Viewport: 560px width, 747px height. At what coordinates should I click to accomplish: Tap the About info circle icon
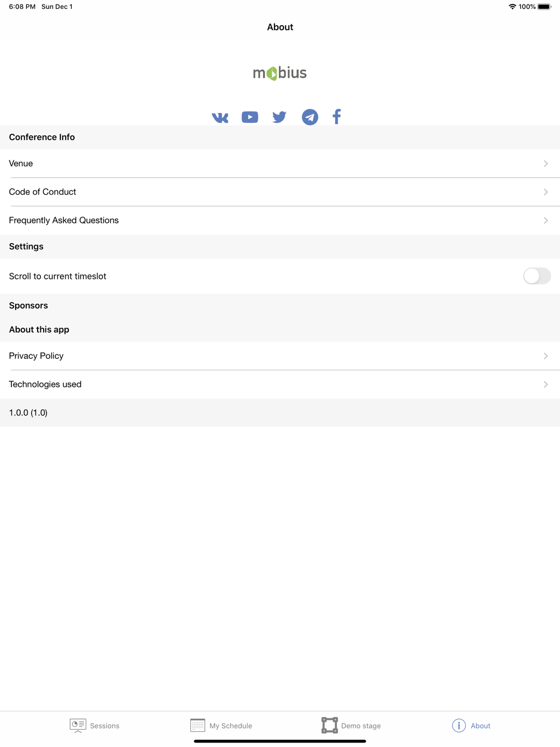[459, 726]
